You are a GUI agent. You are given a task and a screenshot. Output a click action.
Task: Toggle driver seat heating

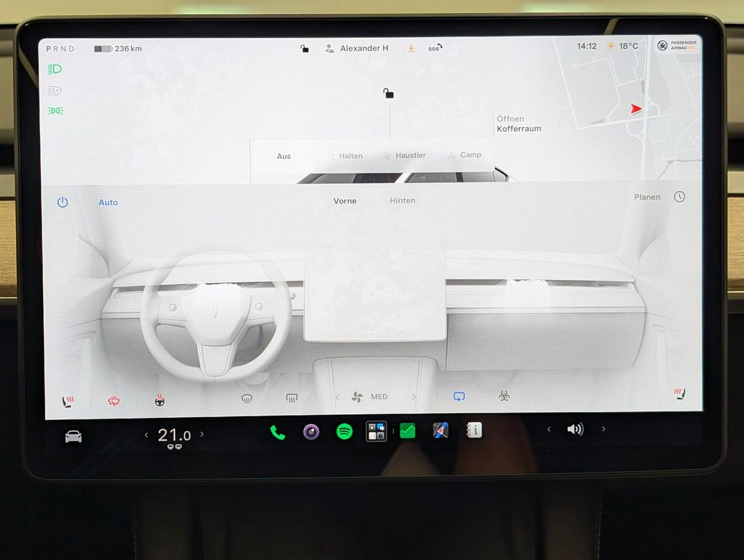(68, 402)
